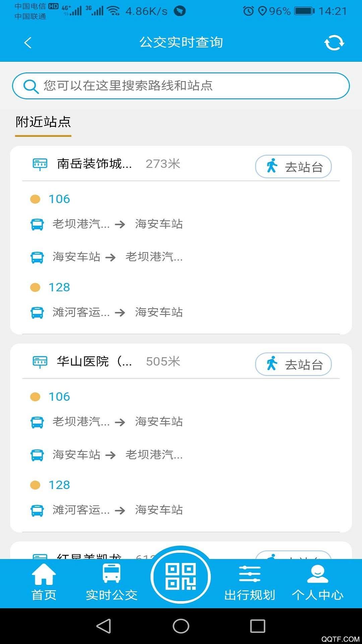This screenshot has height=644, width=362.
Task: Tap the back arrow in header
Action: click(x=28, y=43)
